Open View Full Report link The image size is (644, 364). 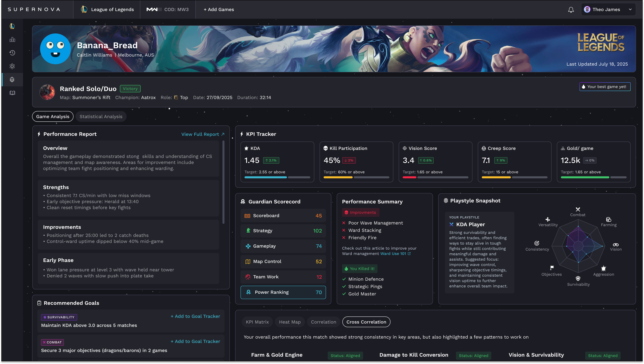point(203,134)
